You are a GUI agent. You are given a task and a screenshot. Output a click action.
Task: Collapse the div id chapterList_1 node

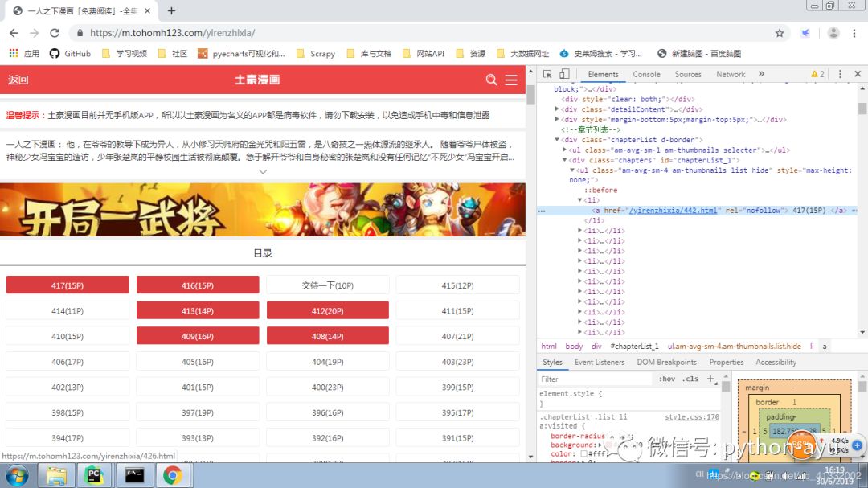tap(565, 160)
